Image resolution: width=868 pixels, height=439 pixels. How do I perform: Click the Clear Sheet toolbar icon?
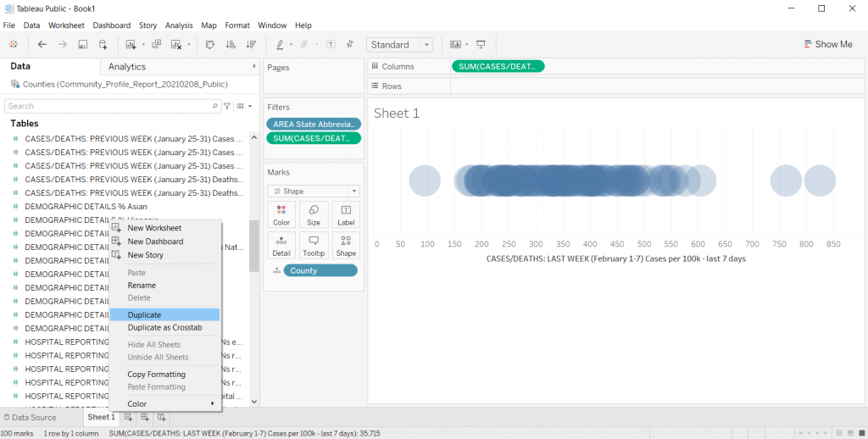point(176,44)
